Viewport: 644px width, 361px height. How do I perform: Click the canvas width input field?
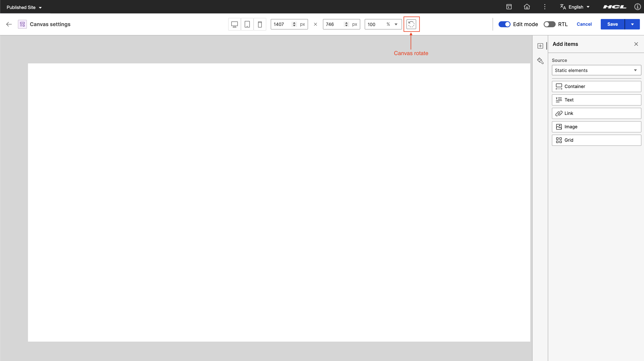281,24
